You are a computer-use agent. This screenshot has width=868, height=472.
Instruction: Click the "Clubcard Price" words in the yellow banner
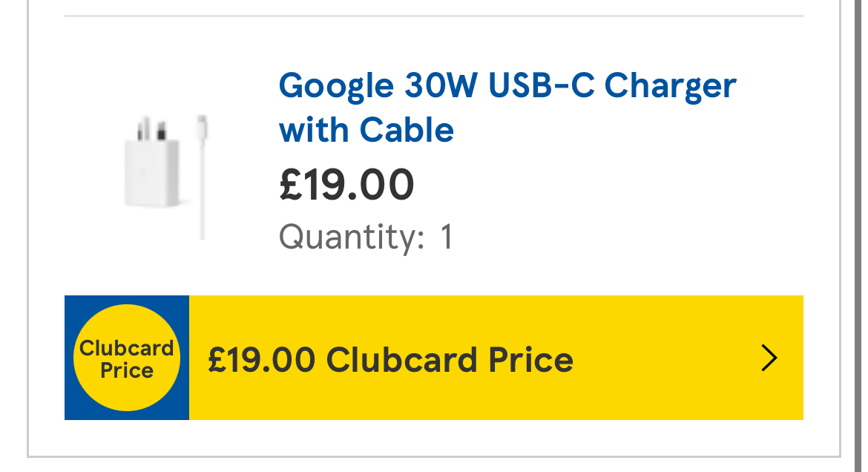pyautogui.click(x=450, y=360)
